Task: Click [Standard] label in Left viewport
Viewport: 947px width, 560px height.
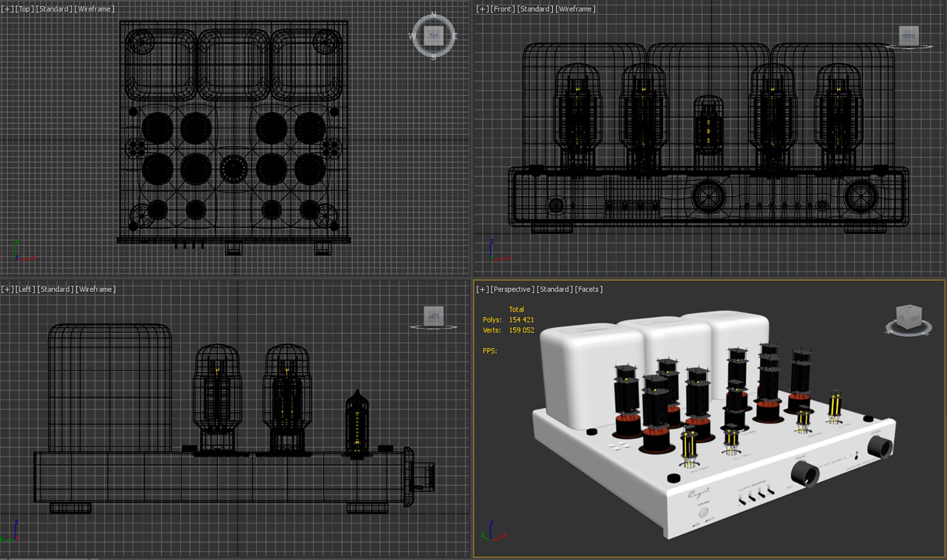Action: [56, 289]
